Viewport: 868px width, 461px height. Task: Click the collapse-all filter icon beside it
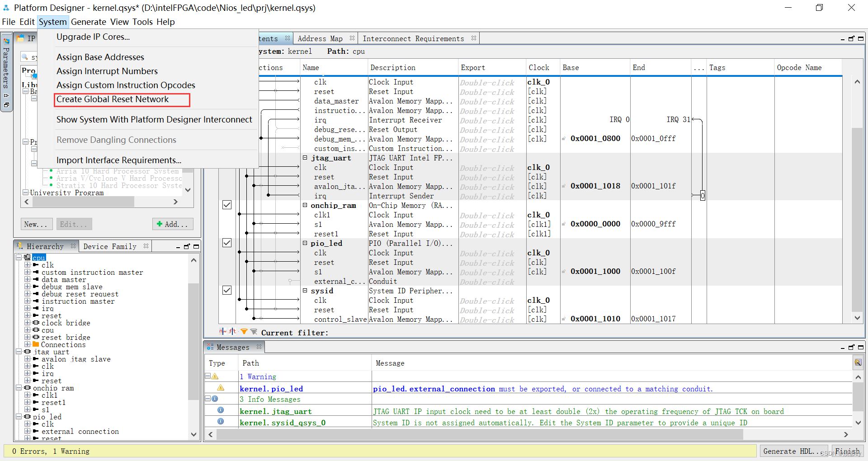pyautogui.click(x=232, y=332)
